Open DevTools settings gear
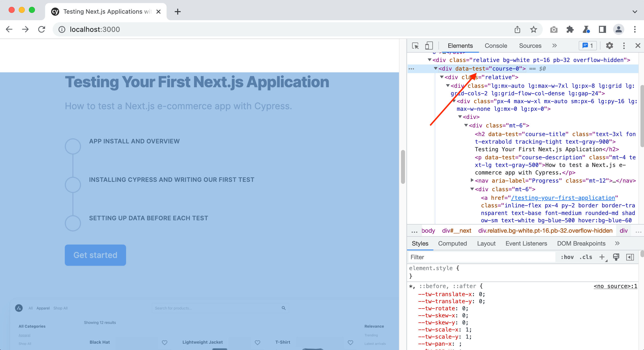This screenshot has width=644, height=350. (x=609, y=46)
